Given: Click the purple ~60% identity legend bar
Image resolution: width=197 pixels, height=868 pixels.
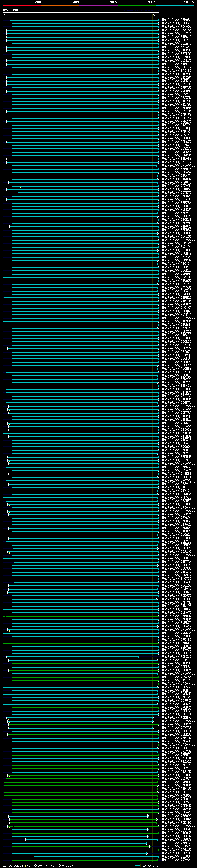Looking at the screenshot, I should click(x=98, y=6).
